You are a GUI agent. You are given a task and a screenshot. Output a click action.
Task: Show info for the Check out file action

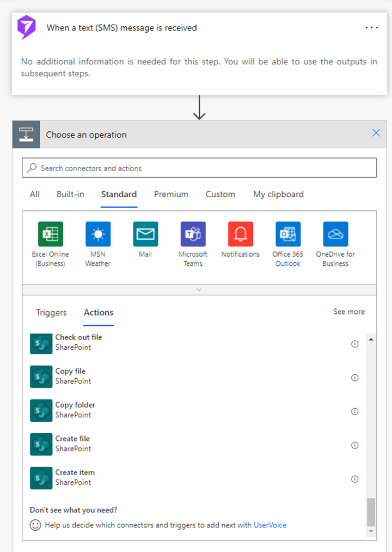[354, 344]
